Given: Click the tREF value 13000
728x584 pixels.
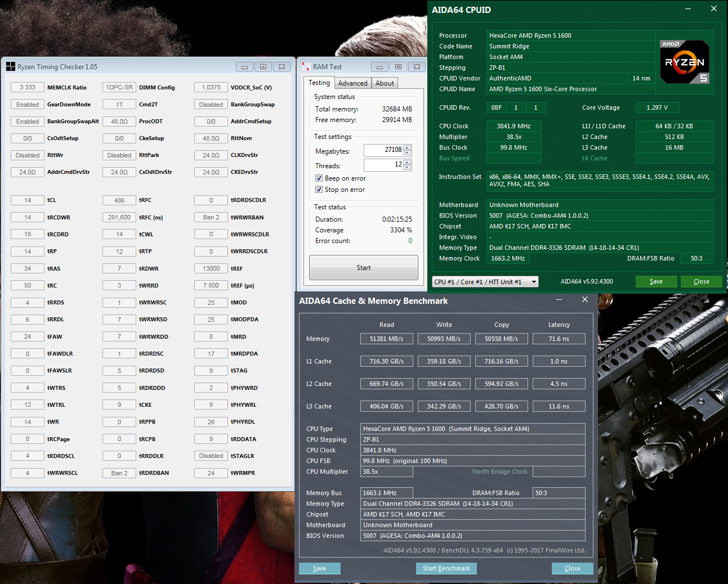Looking at the screenshot, I should tap(211, 268).
